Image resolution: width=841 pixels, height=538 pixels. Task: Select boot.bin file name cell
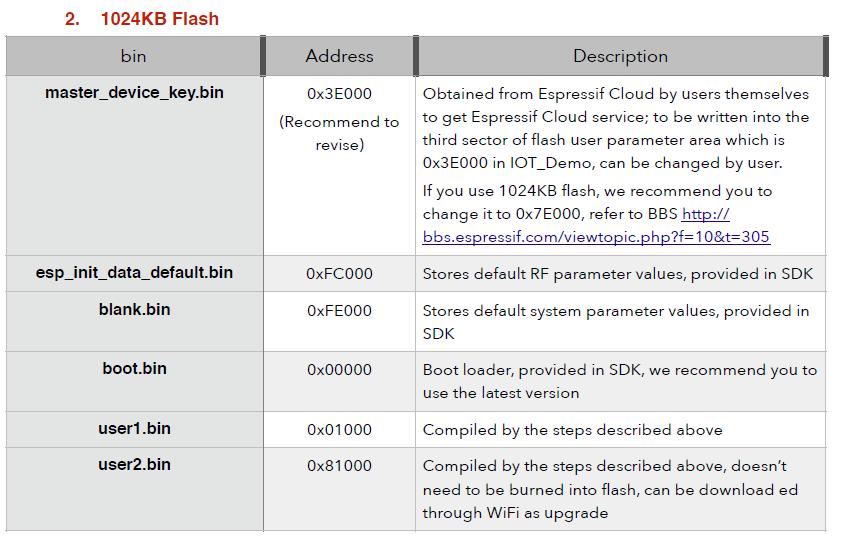[134, 381]
